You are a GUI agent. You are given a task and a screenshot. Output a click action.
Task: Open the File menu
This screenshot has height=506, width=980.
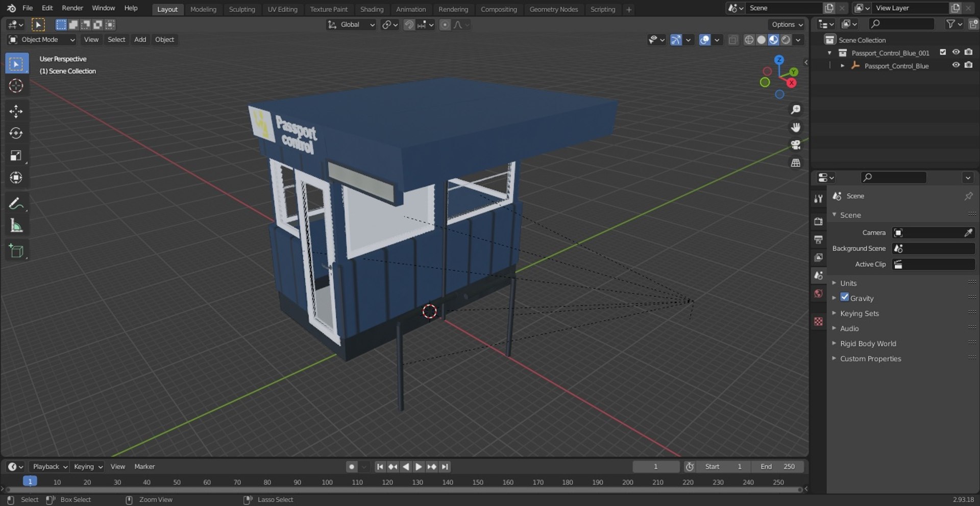tap(28, 8)
